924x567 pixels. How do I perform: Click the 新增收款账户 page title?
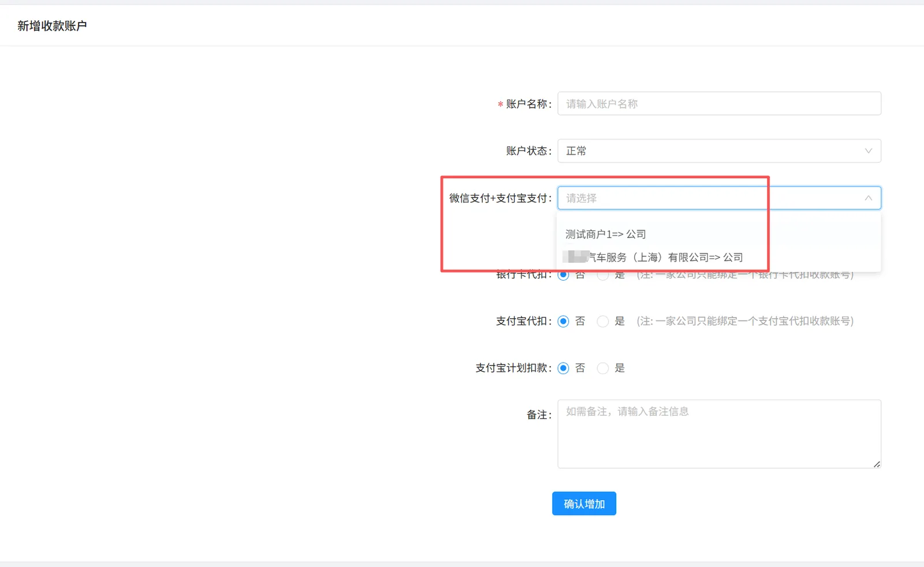(52, 25)
